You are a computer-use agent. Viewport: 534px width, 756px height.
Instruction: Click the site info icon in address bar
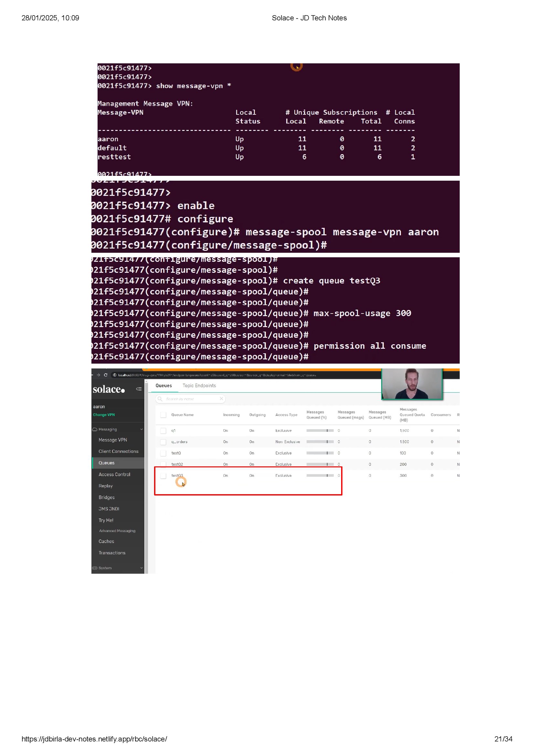tap(114, 375)
